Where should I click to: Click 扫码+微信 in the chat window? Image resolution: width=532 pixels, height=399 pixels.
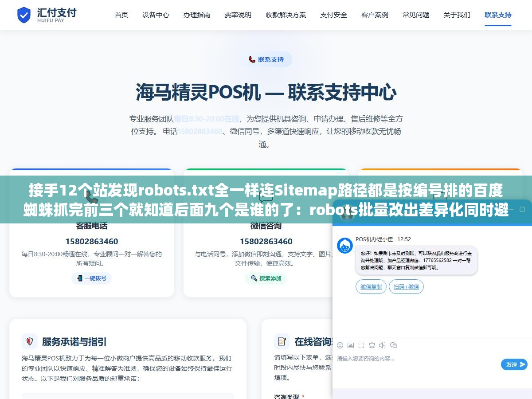coord(406,287)
